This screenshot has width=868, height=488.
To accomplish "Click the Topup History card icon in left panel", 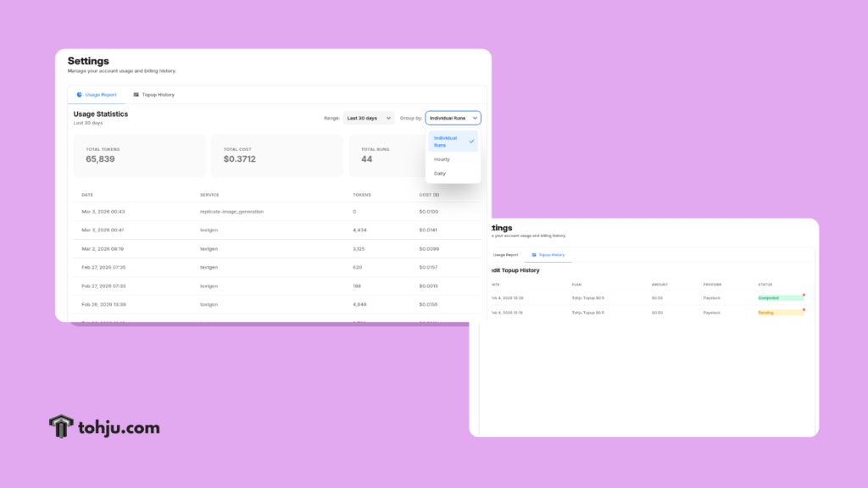I will tap(136, 95).
